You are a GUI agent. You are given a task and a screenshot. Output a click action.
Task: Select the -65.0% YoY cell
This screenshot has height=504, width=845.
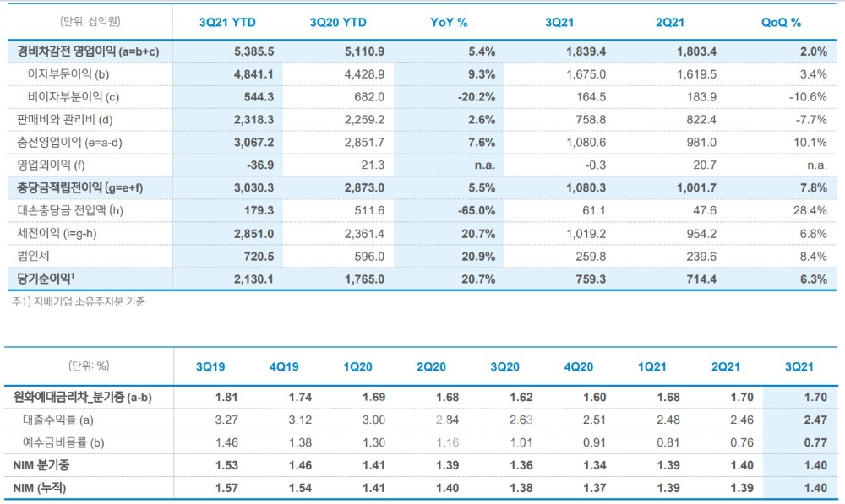click(x=477, y=211)
